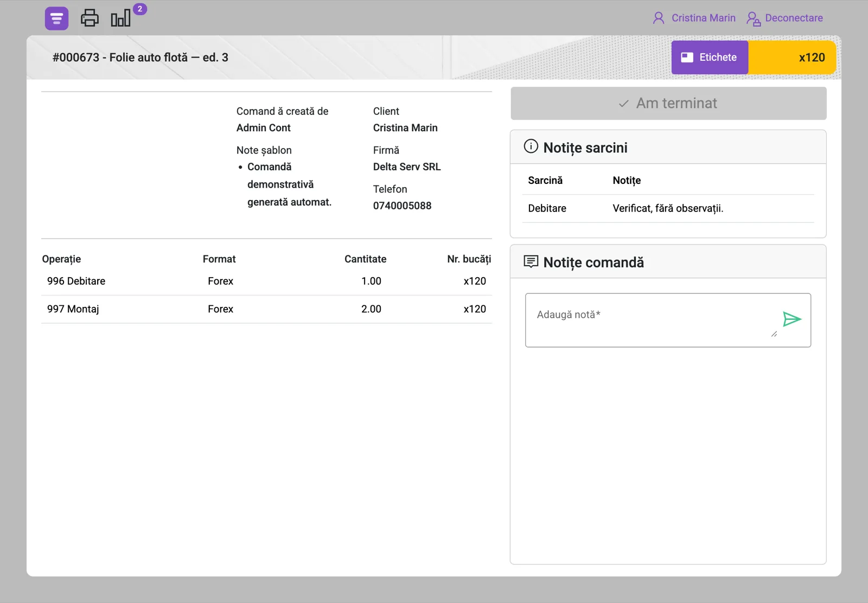
Task: Open Cristina Marin profile link
Action: (703, 18)
